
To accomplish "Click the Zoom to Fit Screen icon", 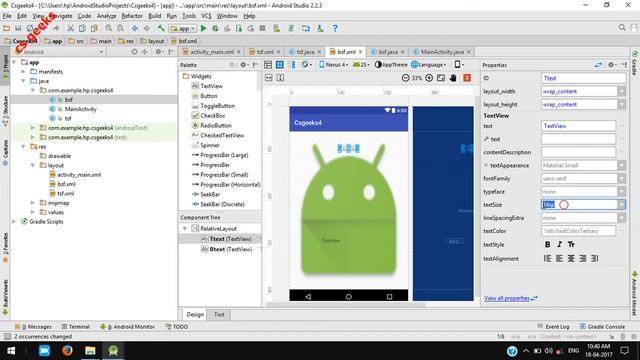I will (441, 78).
